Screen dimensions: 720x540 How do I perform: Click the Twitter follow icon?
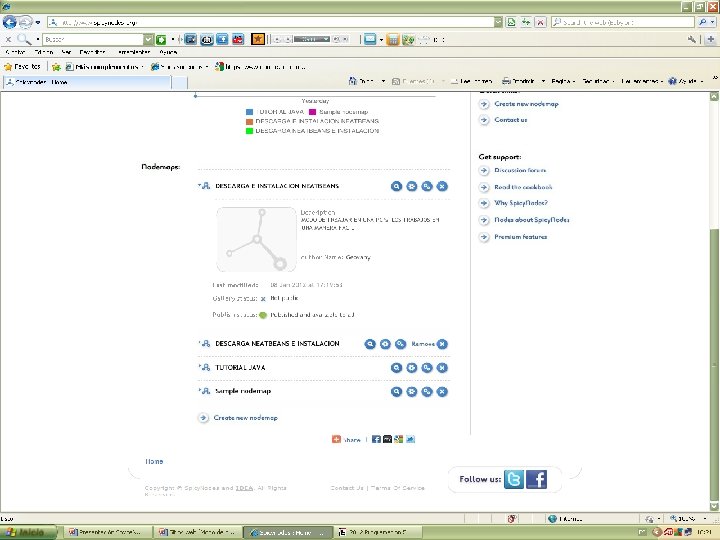(x=514, y=479)
